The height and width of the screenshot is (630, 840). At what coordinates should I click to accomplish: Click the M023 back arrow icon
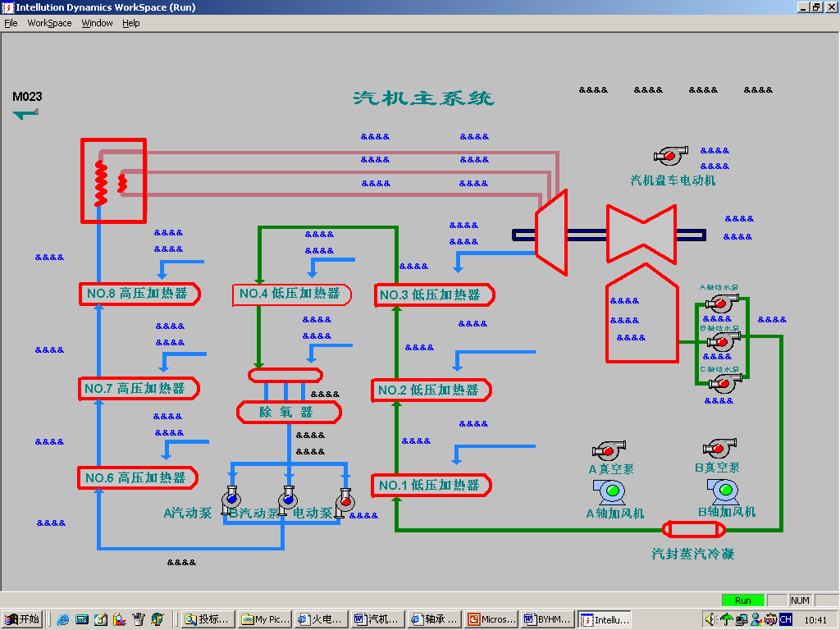click(x=25, y=114)
